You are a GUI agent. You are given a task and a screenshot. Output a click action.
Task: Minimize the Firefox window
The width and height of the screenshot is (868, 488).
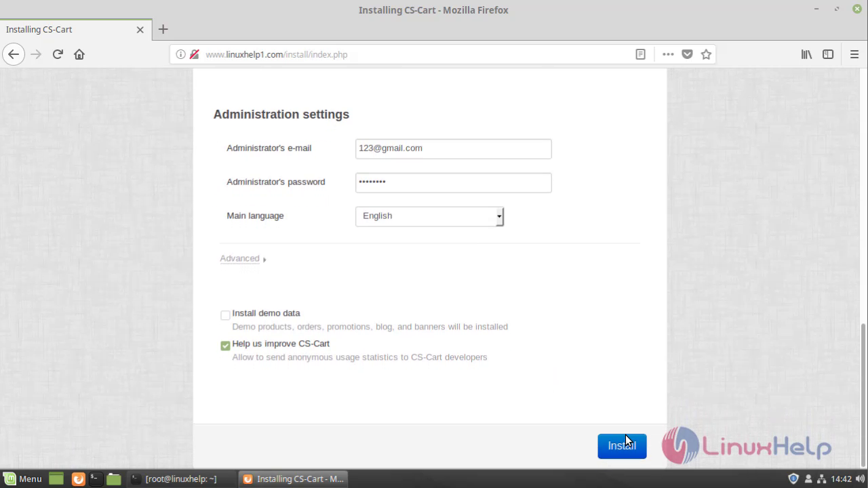click(x=818, y=9)
